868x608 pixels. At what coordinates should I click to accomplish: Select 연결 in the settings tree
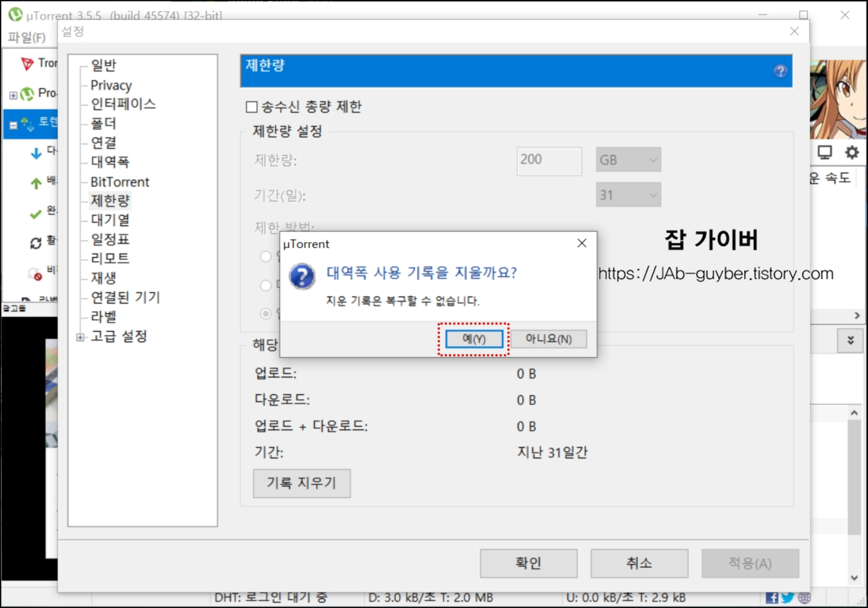(103, 143)
